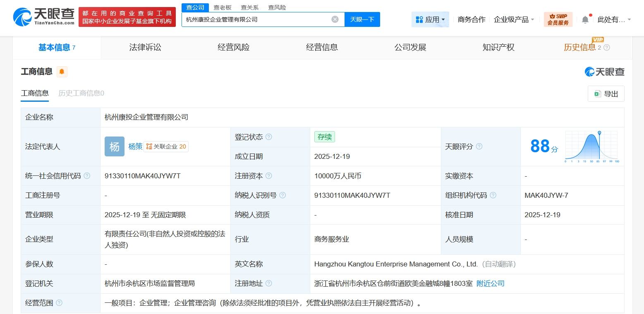The width and height of the screenshot is (644, 314).
Task: Clear the search box with X icon
Action: (x=335, y=19)
